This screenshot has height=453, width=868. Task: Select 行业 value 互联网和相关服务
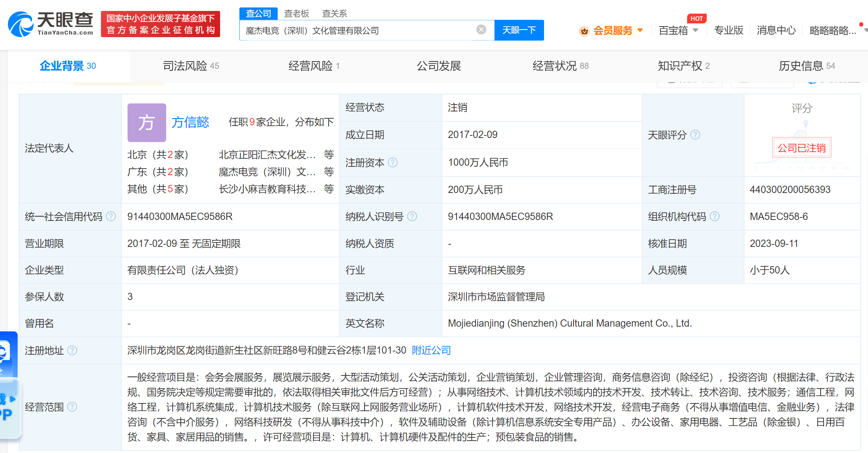coord(486,270)
